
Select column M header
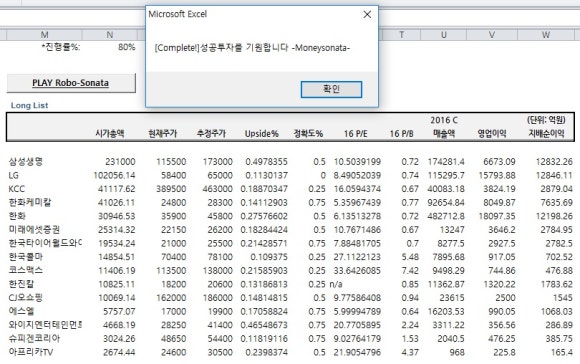click(44, 35)
